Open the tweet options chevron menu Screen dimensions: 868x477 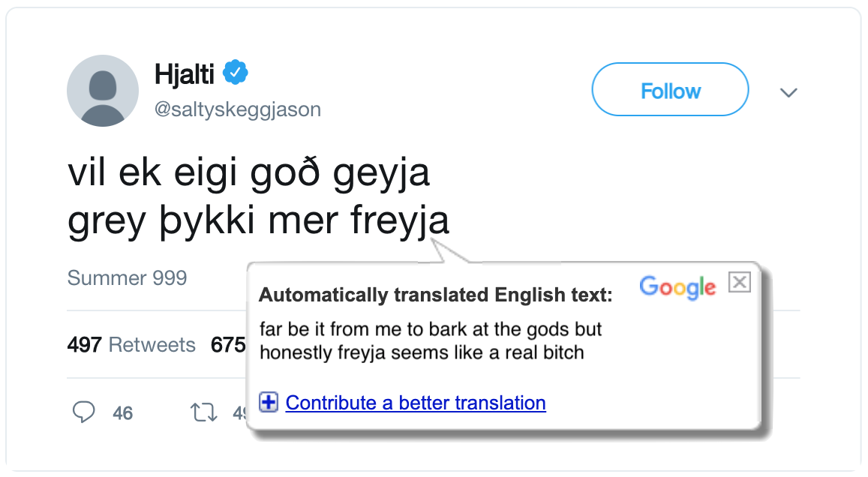click(788, 92)
